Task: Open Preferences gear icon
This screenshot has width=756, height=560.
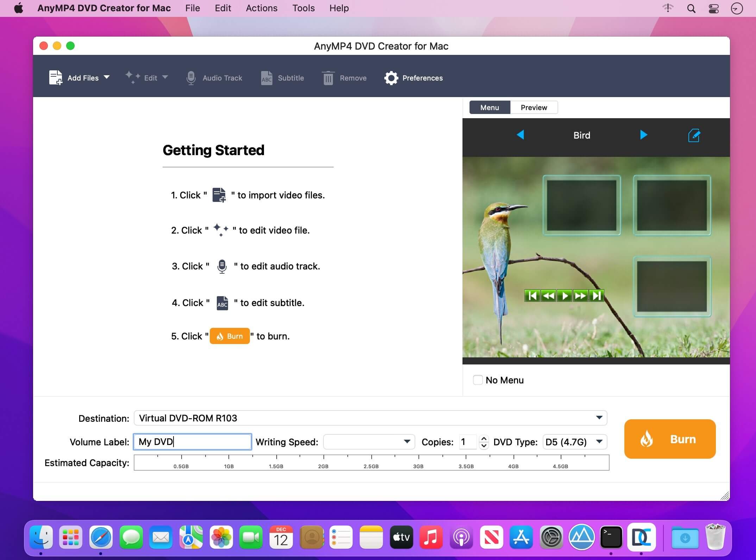Action: [391, 78]
